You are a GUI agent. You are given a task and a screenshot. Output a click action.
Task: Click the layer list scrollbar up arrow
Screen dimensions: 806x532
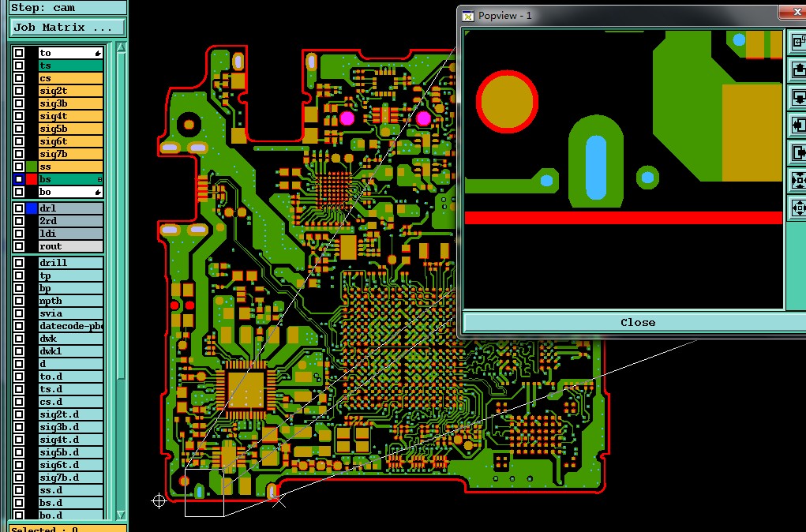[121, 47]
